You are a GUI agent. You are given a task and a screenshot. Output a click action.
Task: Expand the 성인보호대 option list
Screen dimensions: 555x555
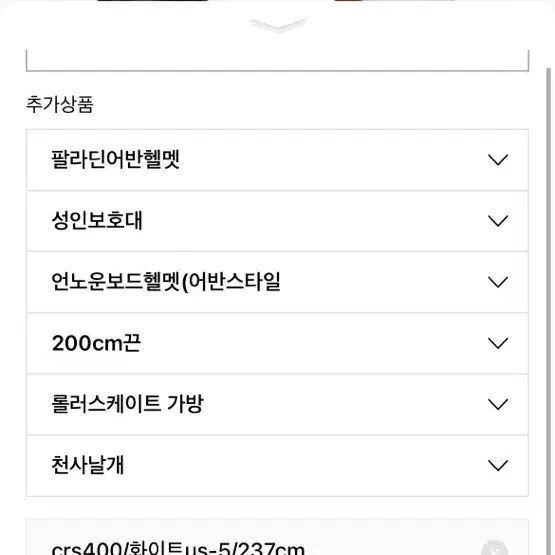pyautogui.click(x=278, y=221)
